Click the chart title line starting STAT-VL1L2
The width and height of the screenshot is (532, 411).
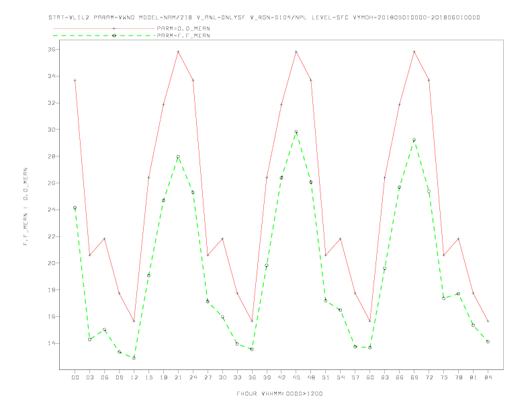pos(264,17)
